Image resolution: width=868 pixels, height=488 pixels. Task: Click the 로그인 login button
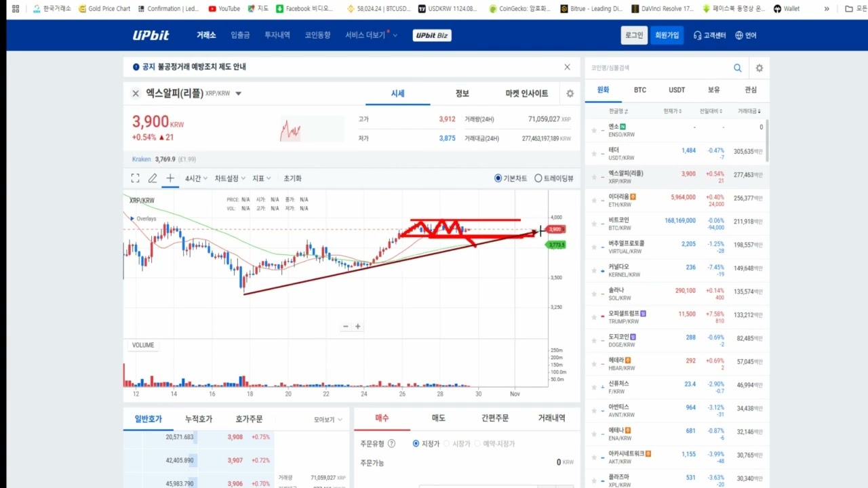click(634, 35)
